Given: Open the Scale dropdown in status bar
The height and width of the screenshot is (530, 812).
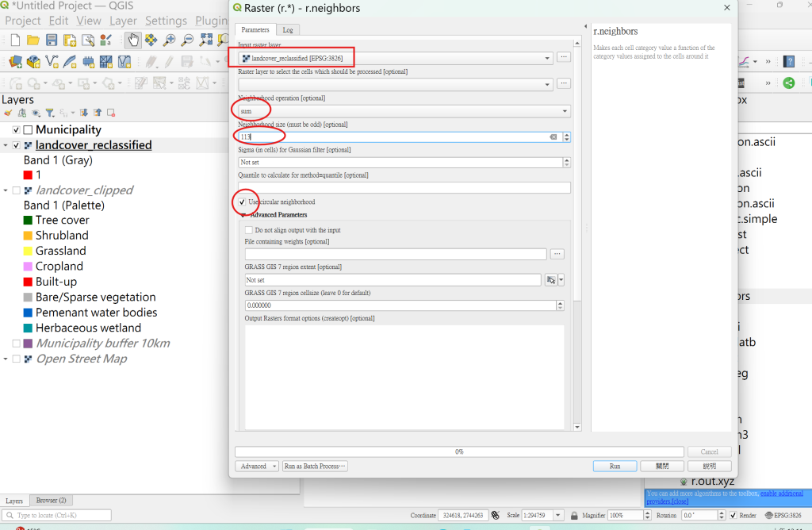Looking at the screenshot, I should click(x=557, y=515).
